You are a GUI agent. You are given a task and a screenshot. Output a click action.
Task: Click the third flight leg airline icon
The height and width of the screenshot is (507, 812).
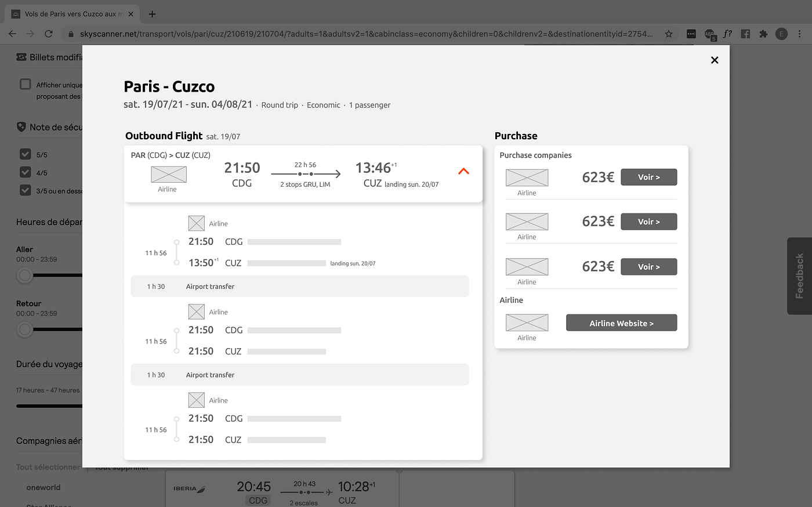point(197,400)
